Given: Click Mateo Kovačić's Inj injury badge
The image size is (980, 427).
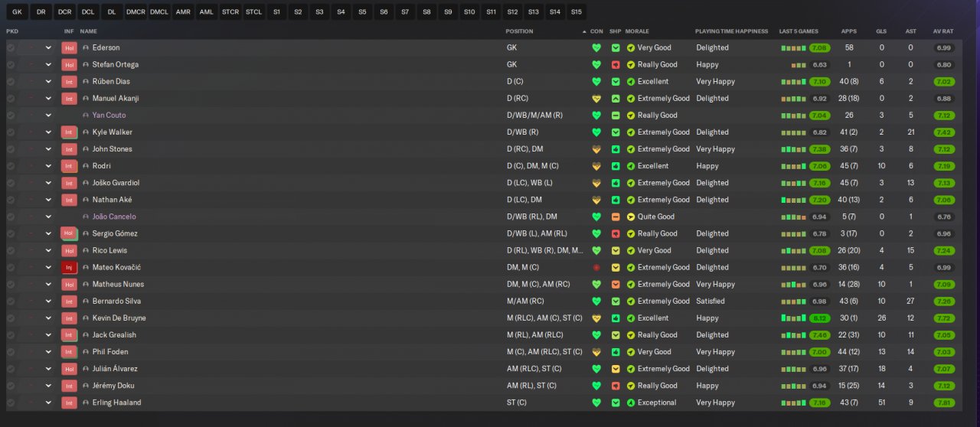Looking at the screenshot, I should [x=69, y=267].
